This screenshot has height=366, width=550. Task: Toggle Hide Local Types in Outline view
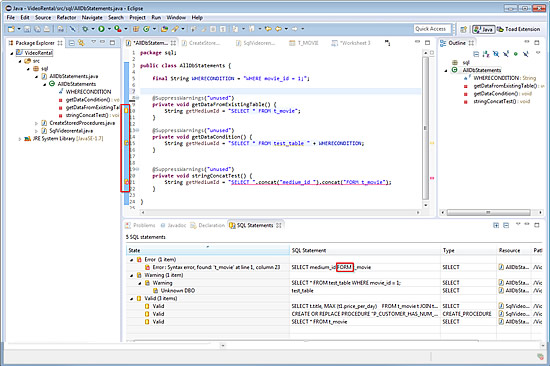525,54
